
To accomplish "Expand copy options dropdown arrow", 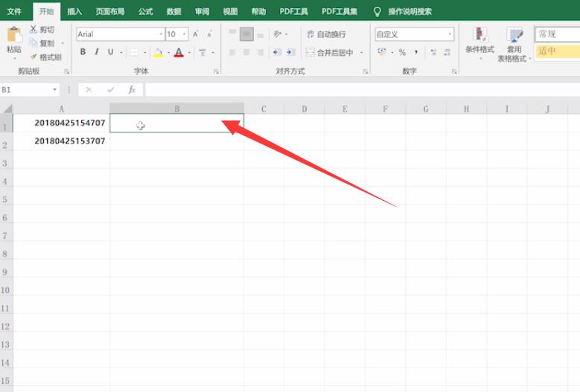I will [x=63, y=44].
